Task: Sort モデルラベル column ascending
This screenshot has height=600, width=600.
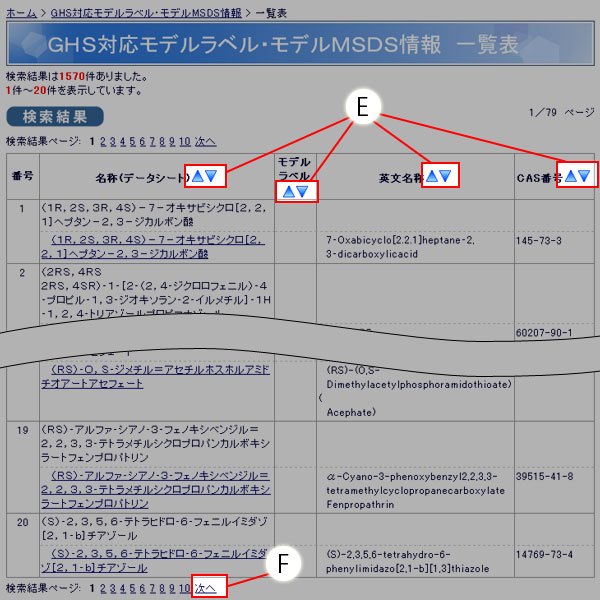Action: (289, 191)
